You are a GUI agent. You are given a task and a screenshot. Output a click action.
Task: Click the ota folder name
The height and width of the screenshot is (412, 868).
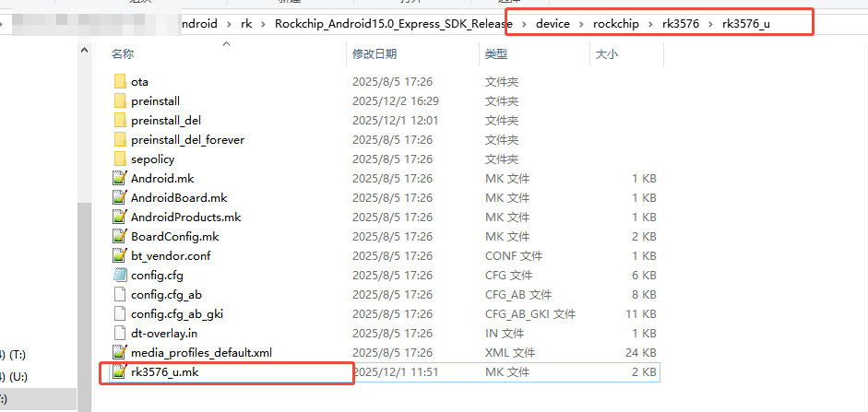pos(139,82)
